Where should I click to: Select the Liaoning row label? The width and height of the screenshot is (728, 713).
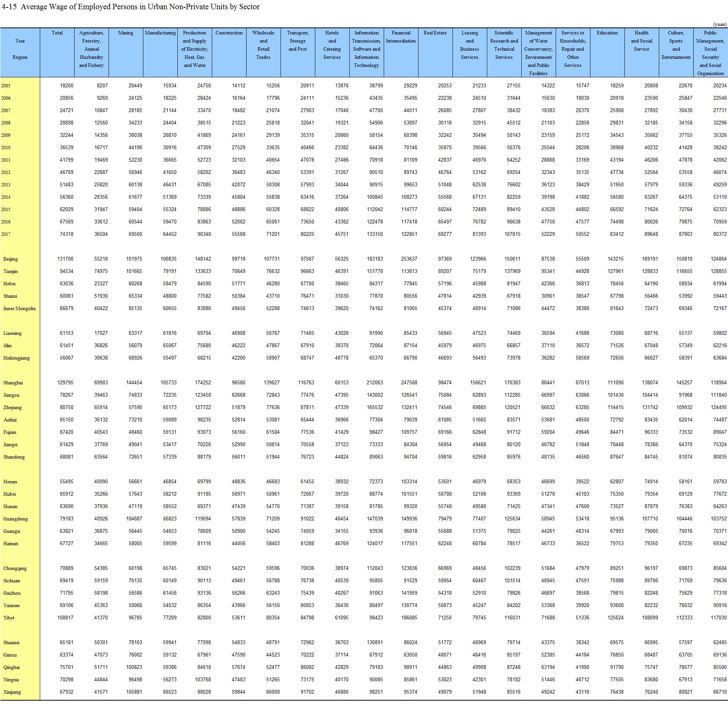click(12, 333)
